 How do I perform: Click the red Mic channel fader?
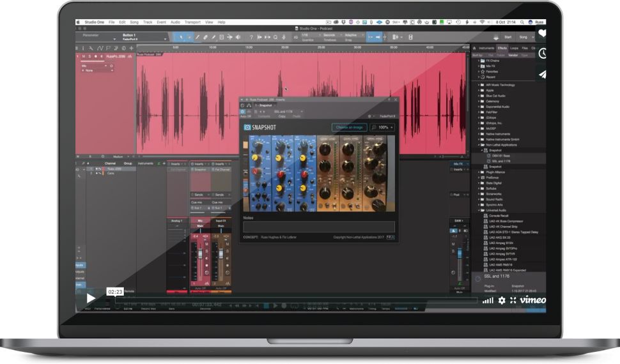tap(200, 254)
